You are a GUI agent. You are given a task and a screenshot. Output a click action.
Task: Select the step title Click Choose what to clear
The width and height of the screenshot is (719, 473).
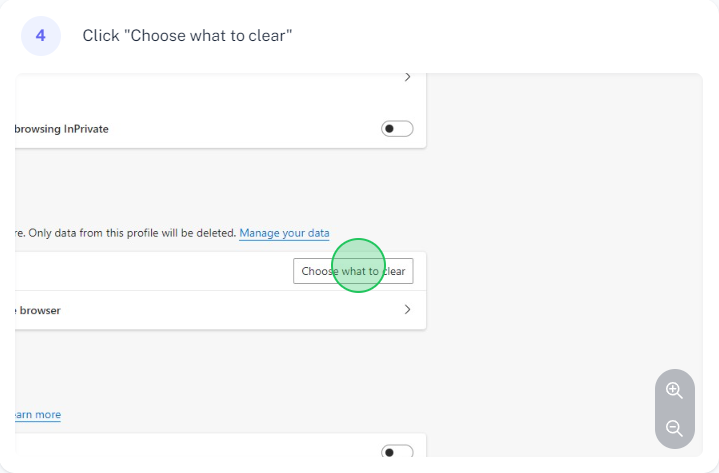187,36
